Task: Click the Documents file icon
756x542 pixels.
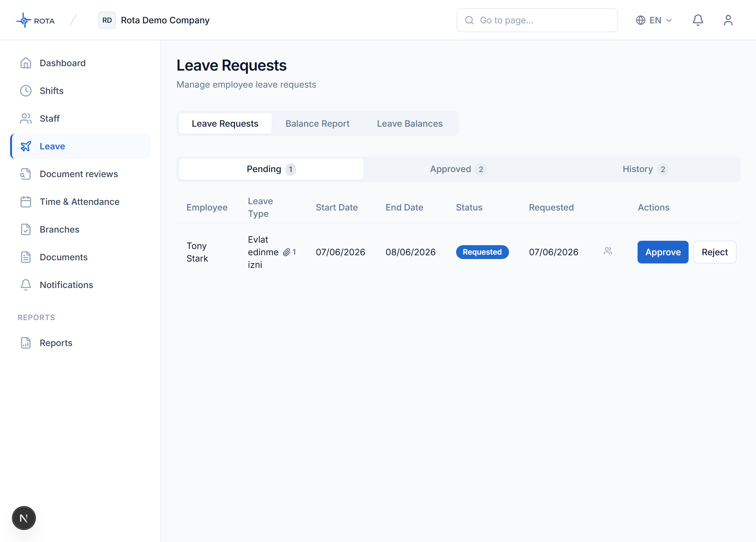Action: click(26, 257)
